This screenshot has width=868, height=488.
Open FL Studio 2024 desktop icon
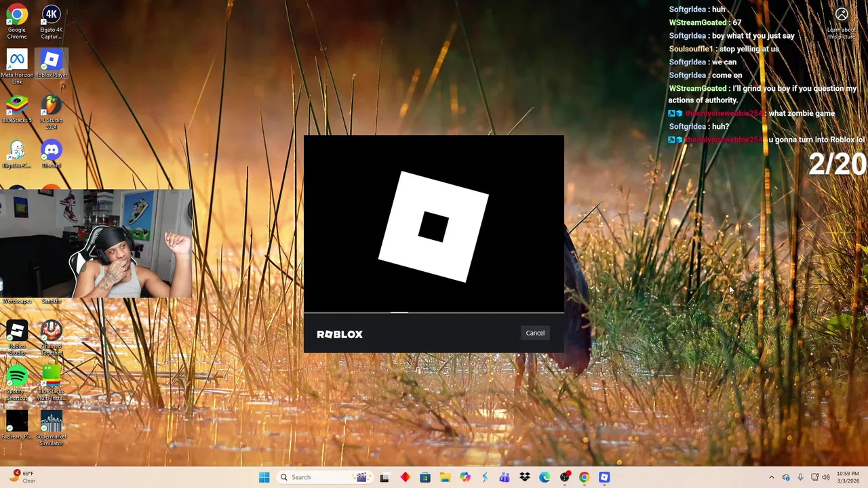click(51, 113)
